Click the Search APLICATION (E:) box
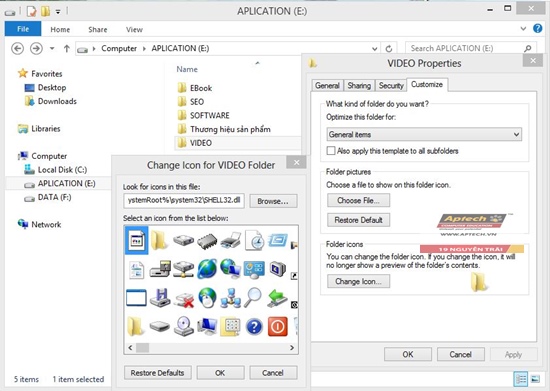This screenshot has height=391, width=550. 471,48
